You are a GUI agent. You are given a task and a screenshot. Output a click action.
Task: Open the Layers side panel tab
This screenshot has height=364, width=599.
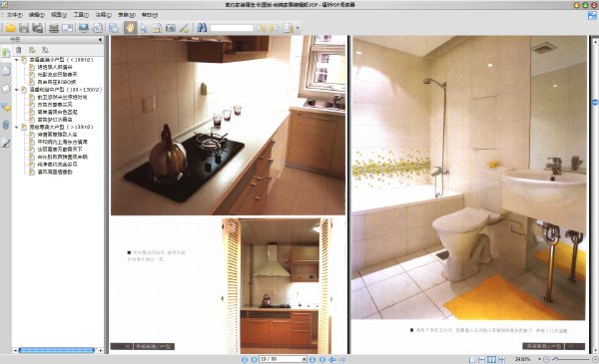point(6,89)
